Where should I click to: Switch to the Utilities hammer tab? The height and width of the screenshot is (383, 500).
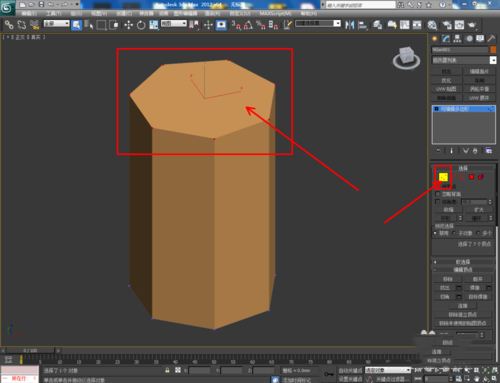(x=491, y=39)
